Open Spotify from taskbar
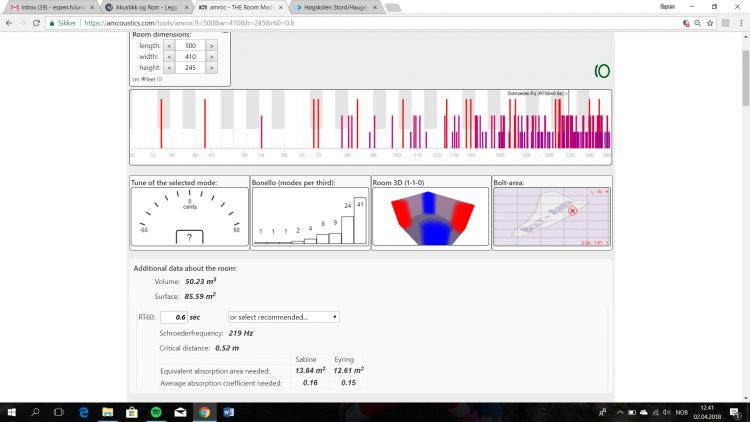750x422 pixels. (156, 412)
